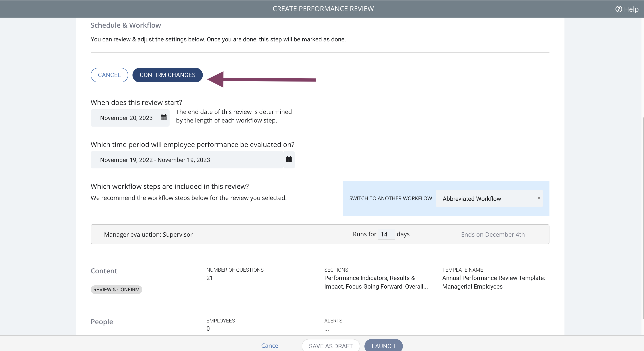Click the November 20, 2023 start date field
This screenshot has height=351, width=644.
click(130, 118)
